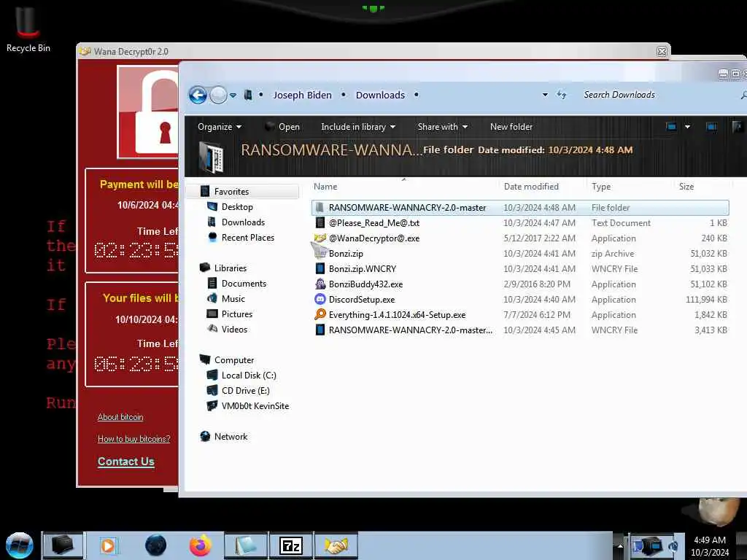The image size is (747, 560).
Task: Show hidden tray icons arrow
Action: [620, 545]
